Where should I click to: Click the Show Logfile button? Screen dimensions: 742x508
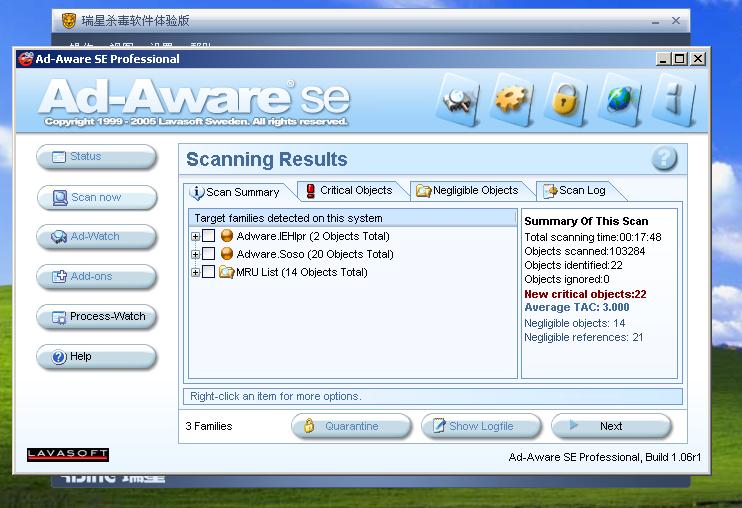(x=481, y=426)
